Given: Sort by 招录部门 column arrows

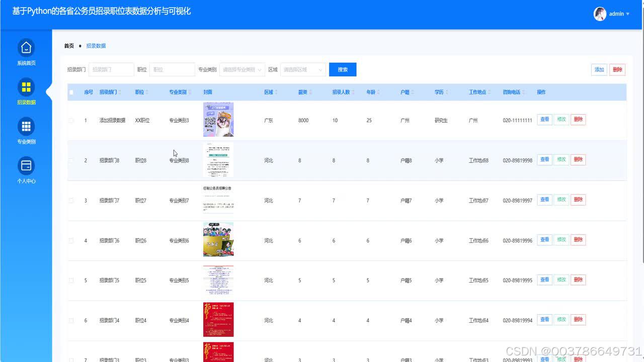Looking at the screenshot, I should tap(120, 93).
